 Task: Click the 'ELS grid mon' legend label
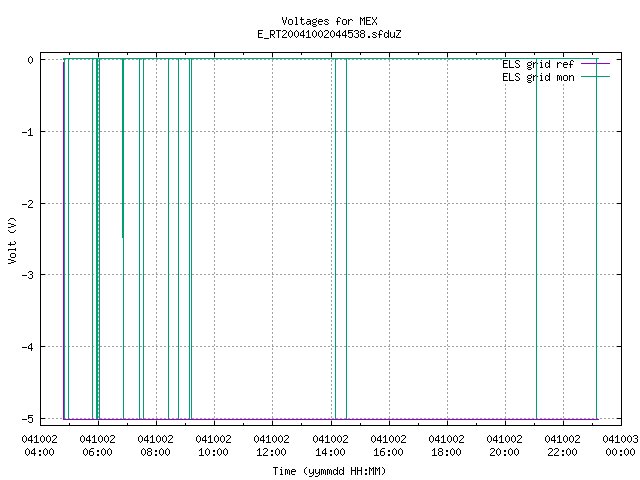tap(538, 77)
